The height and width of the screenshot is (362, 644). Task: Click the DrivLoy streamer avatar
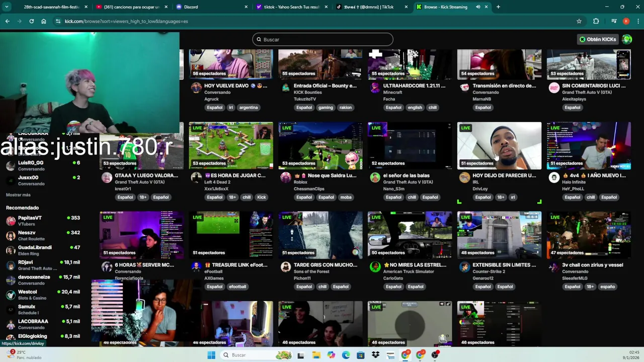click(x=464, y=177)
